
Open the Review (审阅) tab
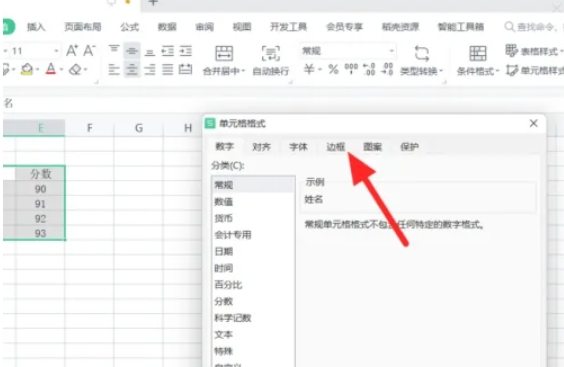204,27
